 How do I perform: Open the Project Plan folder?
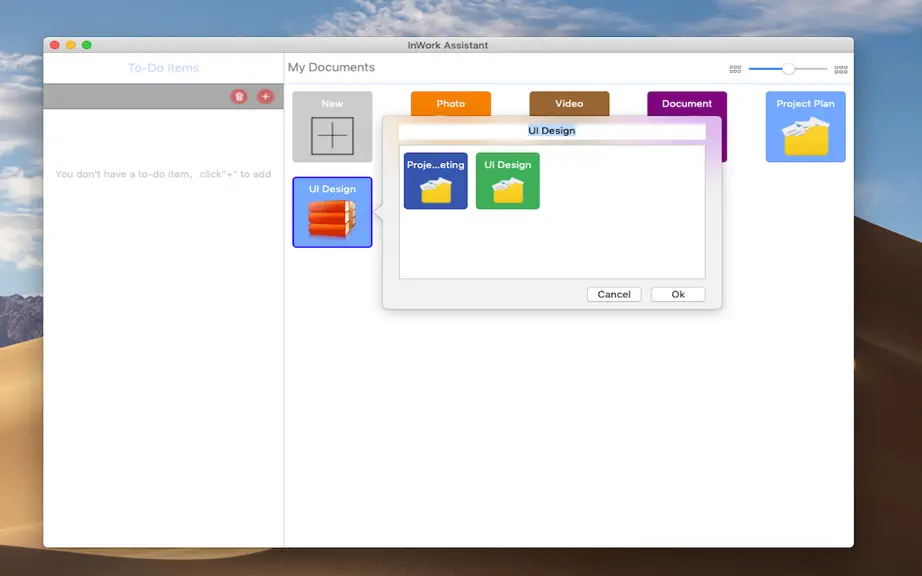(x=806, y=126)
